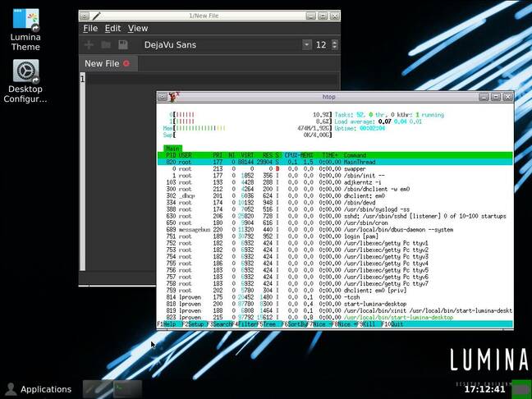Click in the text editor line 1 area
532x399 pixels.
pyautogui.click(x=212, y=79)
